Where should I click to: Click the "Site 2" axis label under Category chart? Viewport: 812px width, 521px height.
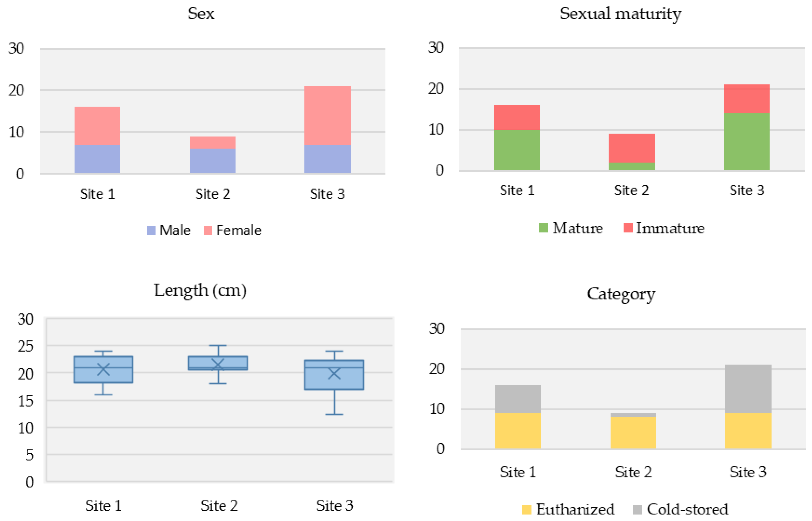point(633,472)
